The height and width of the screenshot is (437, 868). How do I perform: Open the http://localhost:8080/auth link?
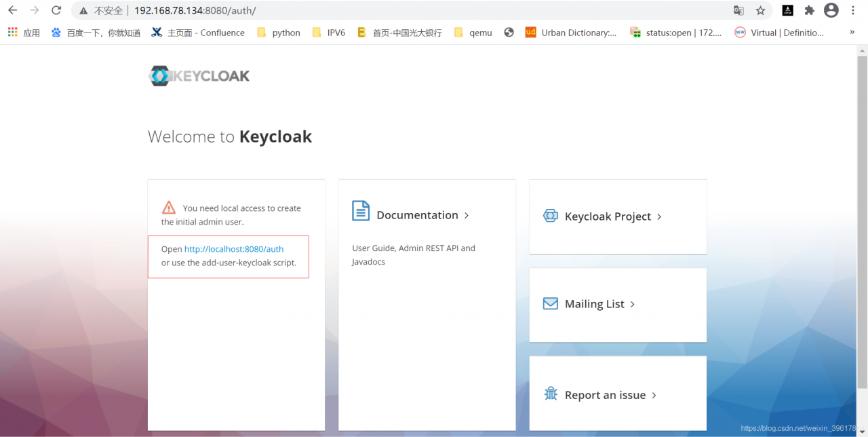[234, 249]
